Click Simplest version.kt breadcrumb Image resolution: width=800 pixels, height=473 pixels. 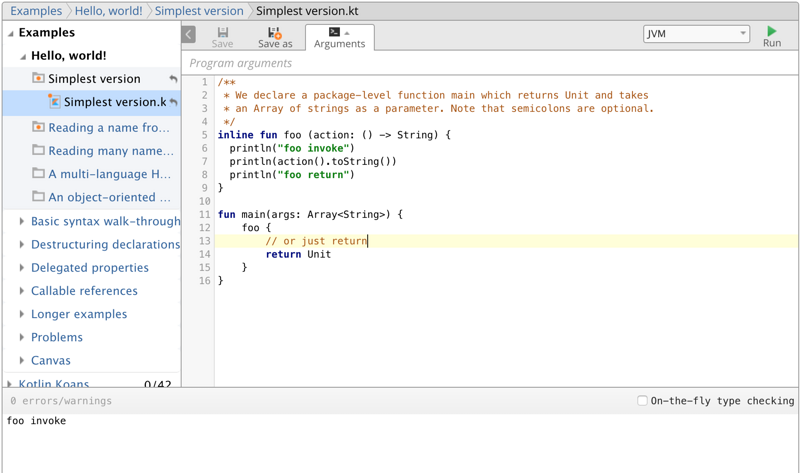pos(307,11)
